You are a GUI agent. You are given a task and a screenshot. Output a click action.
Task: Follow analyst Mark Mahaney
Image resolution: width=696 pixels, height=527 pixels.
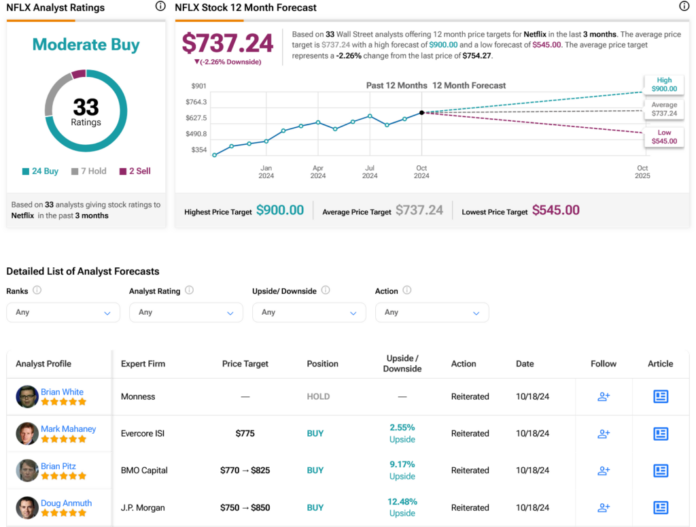tap(603, 433)
